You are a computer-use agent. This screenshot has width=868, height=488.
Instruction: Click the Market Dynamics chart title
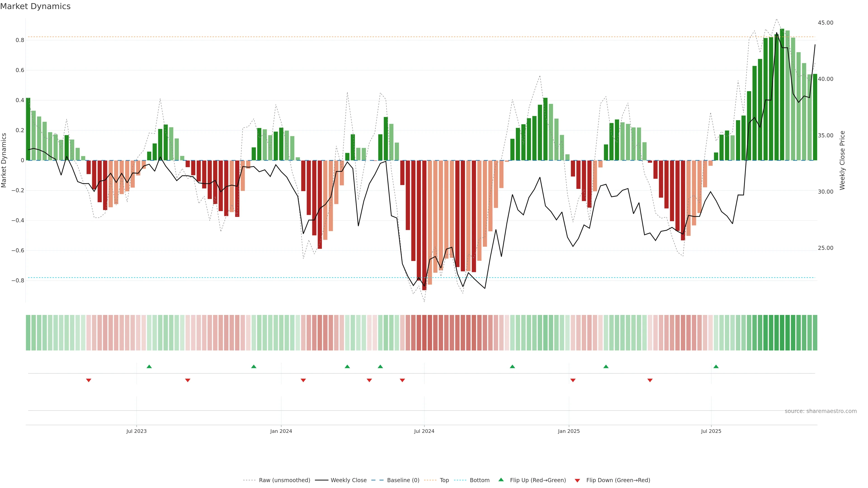(x=35, y=6)
